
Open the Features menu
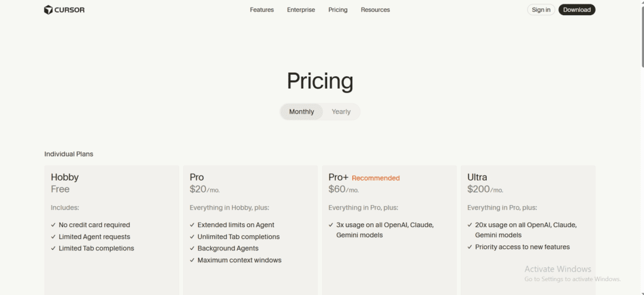coord(262,10)
